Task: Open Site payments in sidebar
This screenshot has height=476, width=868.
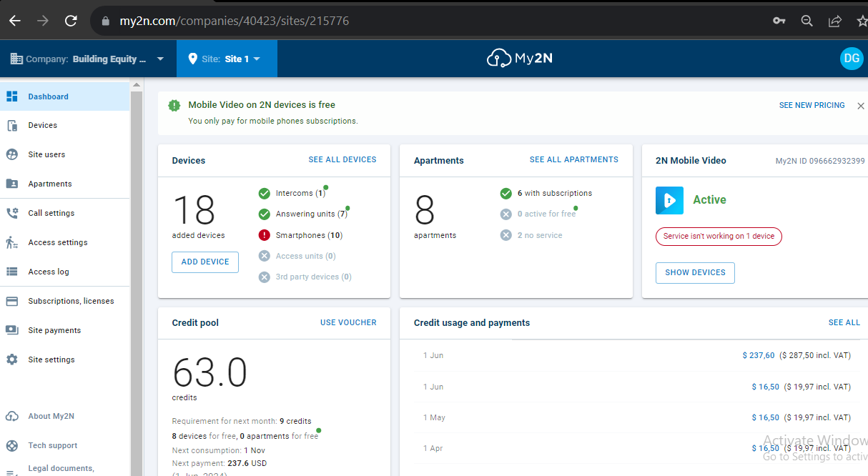Action: pyautogui.click(x=64, y=330)
